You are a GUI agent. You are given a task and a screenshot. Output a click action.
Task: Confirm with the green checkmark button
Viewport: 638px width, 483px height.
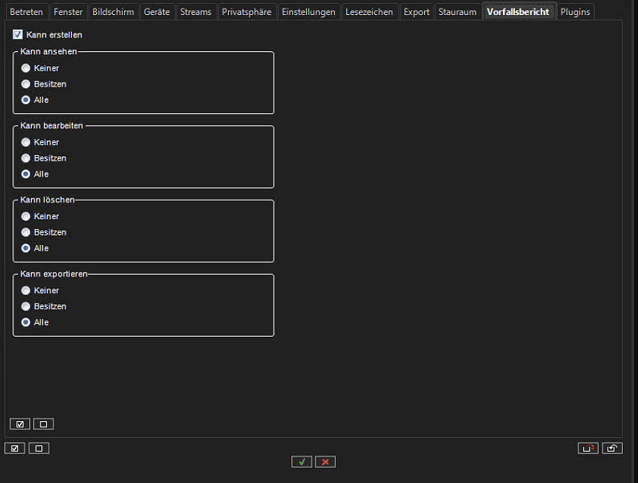tap(302, 461)
